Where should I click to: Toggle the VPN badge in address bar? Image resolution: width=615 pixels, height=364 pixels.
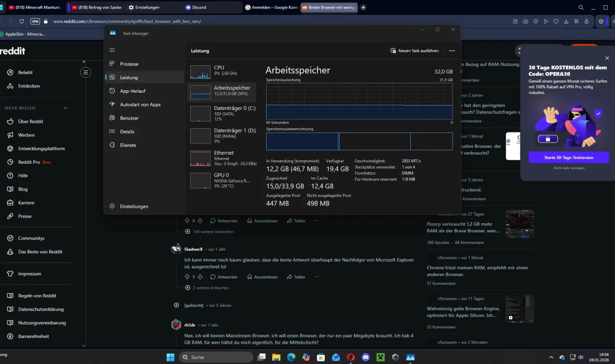tap(34, 21)
